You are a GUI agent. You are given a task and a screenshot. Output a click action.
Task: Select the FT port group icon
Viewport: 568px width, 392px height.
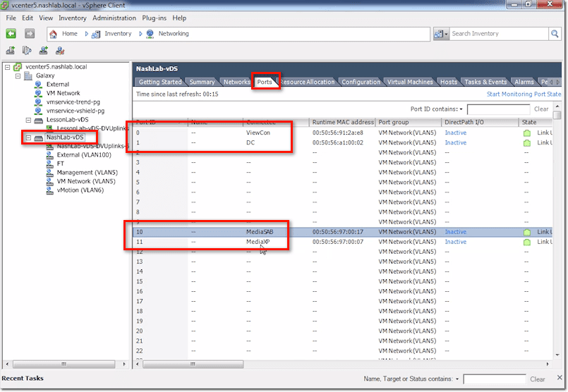pos(50,164)
